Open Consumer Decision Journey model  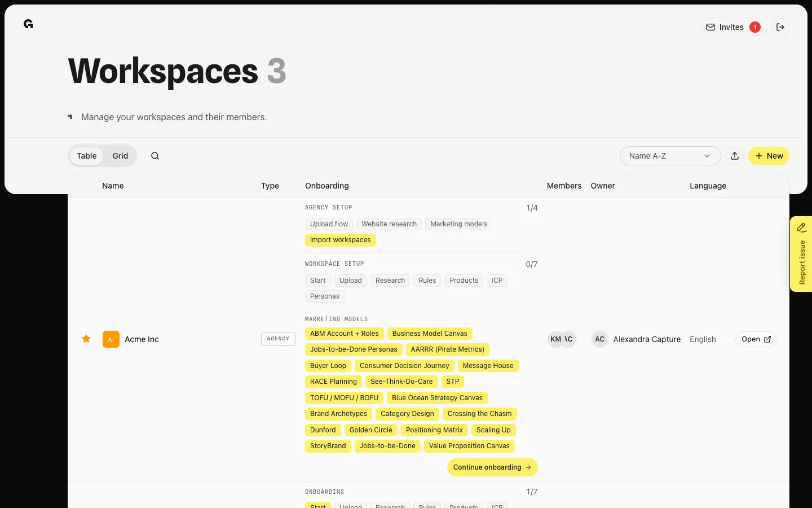404,366
